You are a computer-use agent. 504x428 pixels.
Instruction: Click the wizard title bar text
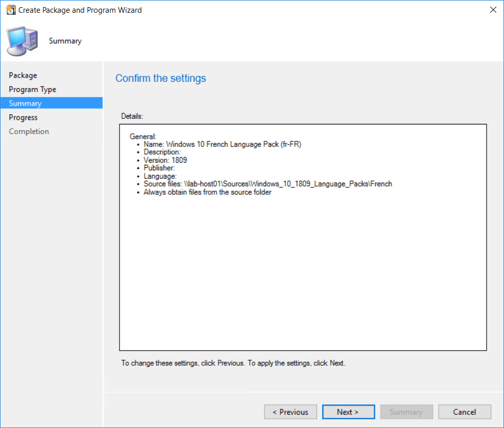click(x=80, y=10)
